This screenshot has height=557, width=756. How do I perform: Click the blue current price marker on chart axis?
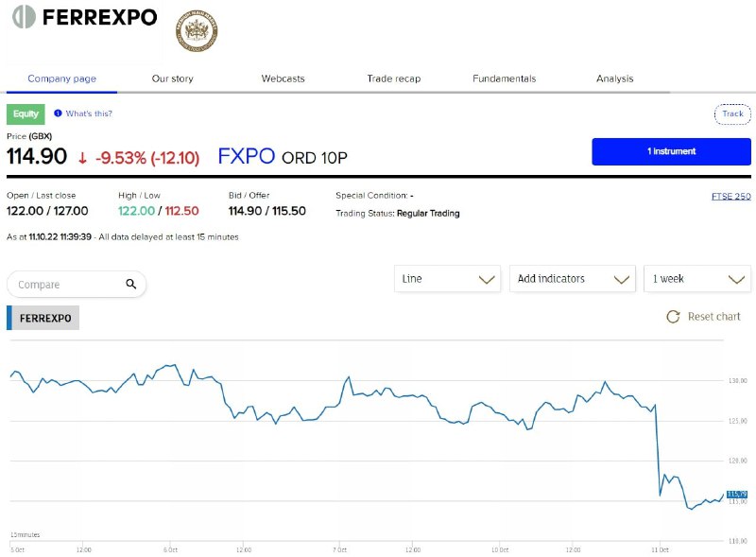point(737,495)
